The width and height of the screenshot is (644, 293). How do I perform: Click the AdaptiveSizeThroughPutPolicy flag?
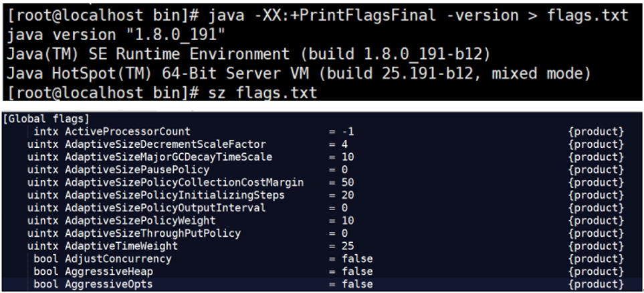152,233
